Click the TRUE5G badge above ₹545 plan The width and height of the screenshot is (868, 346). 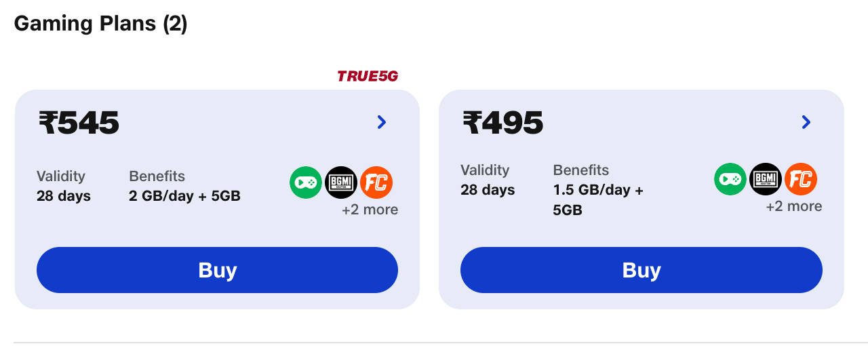[x=368, y=76]
